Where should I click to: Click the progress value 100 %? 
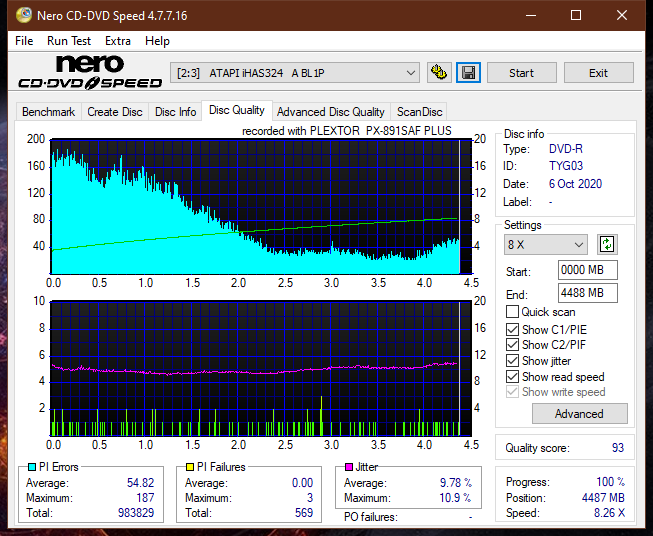[x=611, y=482]
